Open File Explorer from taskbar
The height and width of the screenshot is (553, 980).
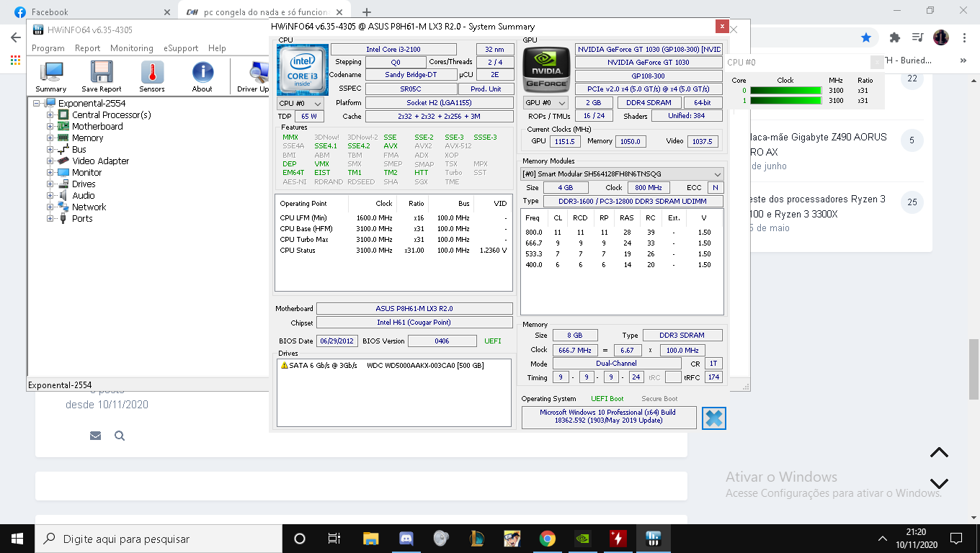(370, 539)
